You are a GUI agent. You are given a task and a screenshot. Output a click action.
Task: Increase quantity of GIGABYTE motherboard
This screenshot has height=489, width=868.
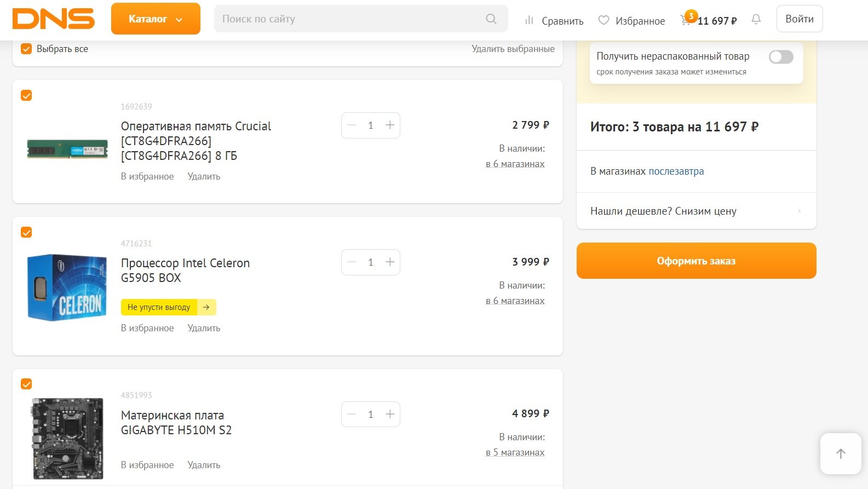[390, 415]
